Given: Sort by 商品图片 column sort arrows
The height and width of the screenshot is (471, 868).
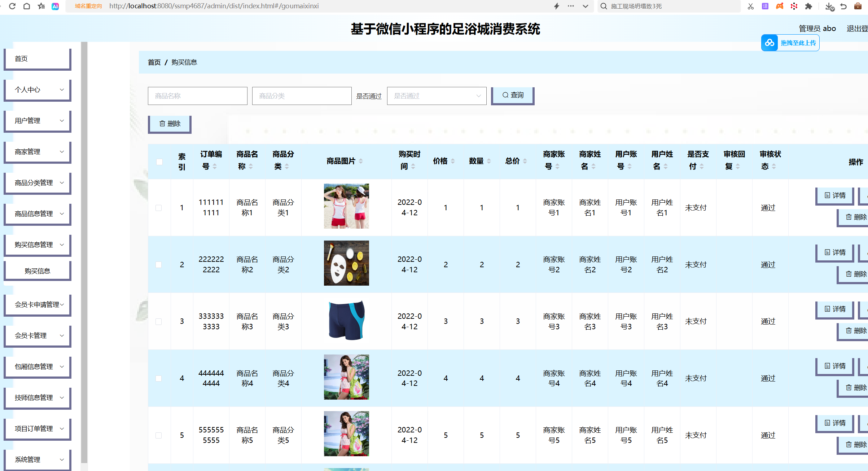Looking at the screenshot, I should tap(361, 161).
